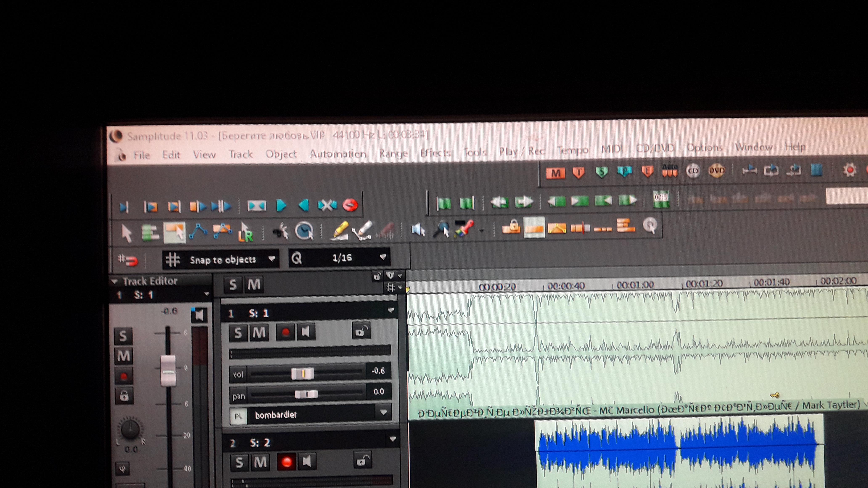
Task: Open the Effects menu
Action: point(435,153)
